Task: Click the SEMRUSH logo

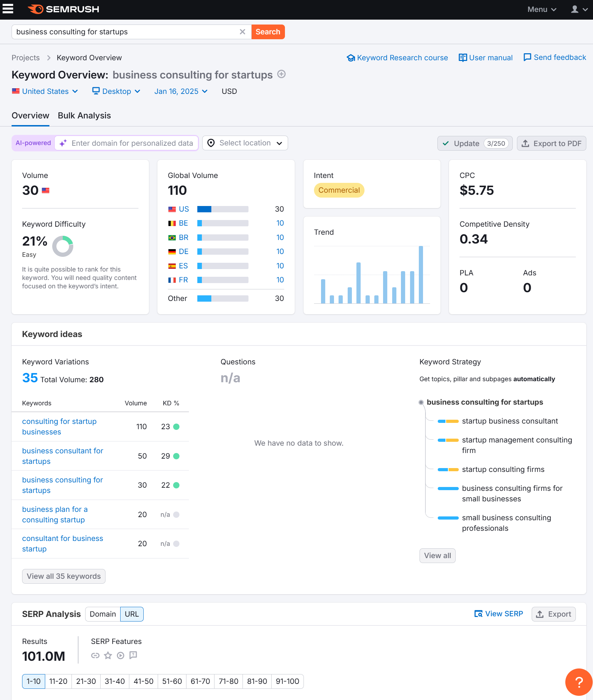Action: (63, 9)
